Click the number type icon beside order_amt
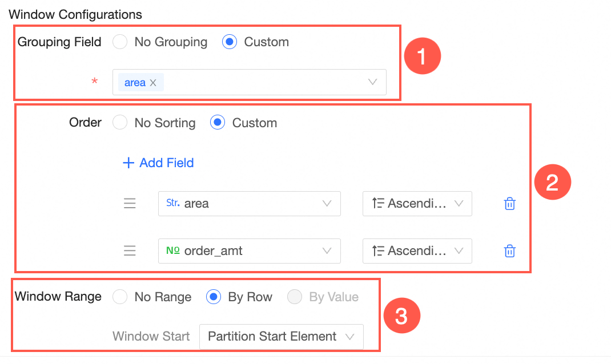Image resolution: width=611 pixels, height=364 pixels. [172, 250]
